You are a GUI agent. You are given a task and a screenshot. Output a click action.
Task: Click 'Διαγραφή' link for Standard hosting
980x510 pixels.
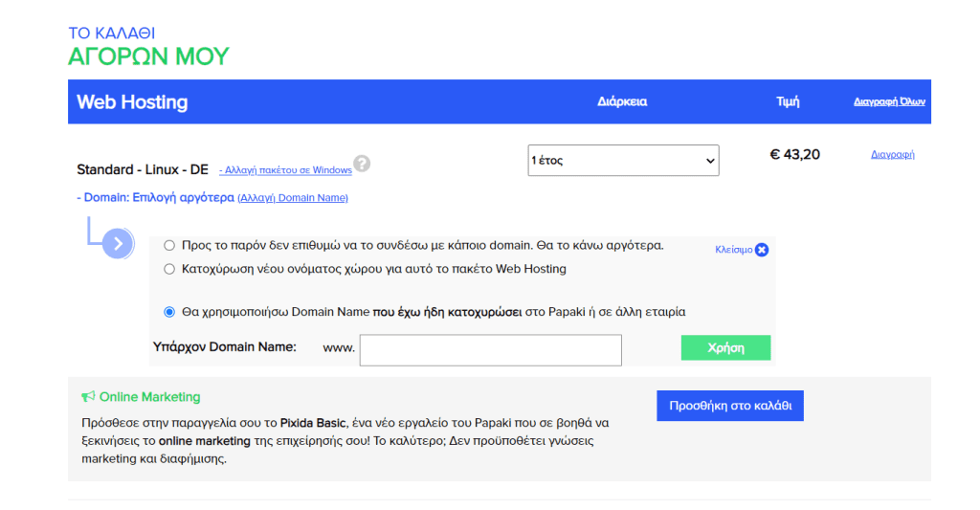892,154
